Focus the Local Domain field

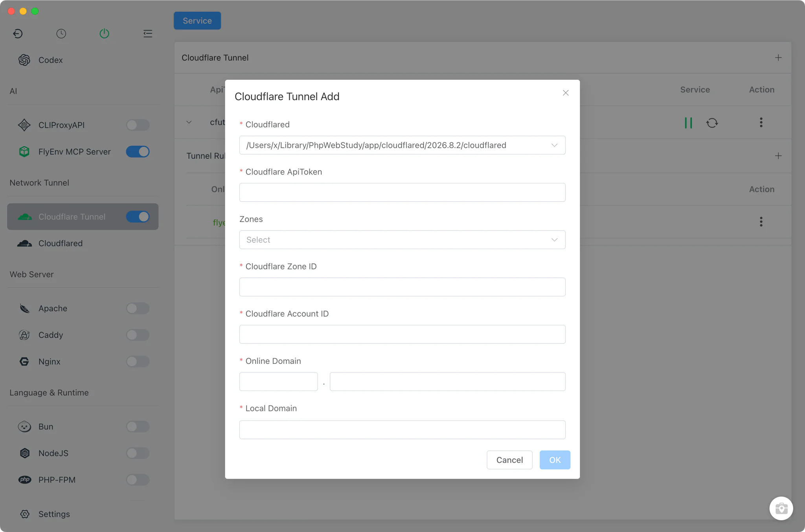(402, 430)
